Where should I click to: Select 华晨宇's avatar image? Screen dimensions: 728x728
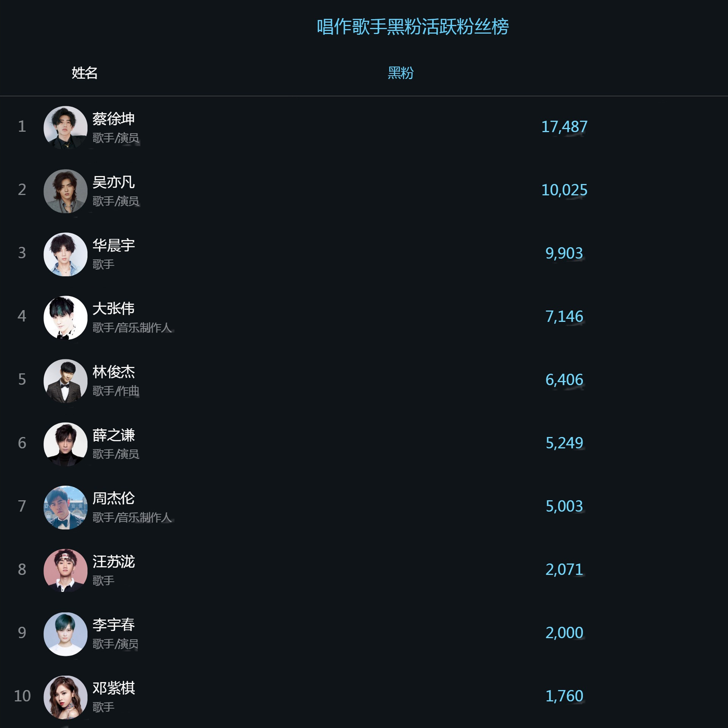[x=65, y=255]
